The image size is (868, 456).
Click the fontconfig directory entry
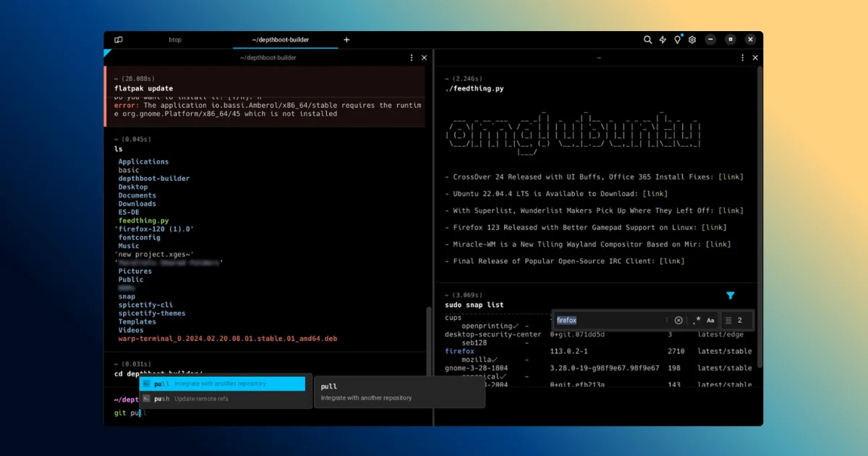(139, 237)
